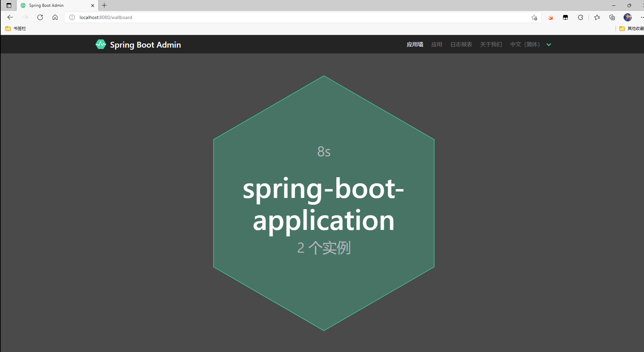Image resolution: width=644 pixels, height=352 pixels.
Task: Go back with browser back arrow
Action: point(10,17)
